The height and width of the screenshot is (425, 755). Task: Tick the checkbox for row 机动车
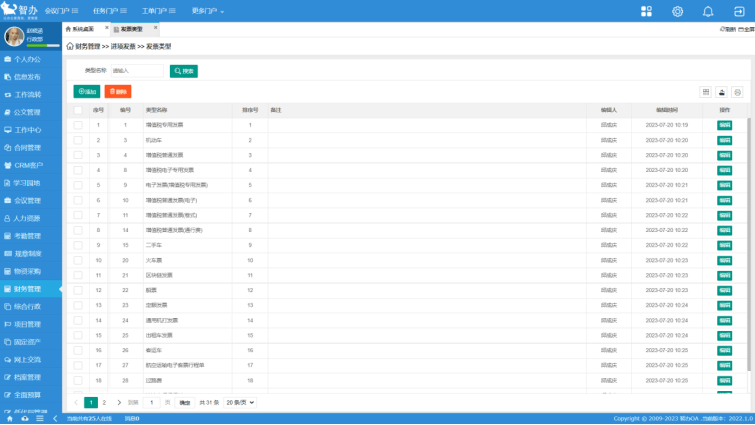(78, 140)
